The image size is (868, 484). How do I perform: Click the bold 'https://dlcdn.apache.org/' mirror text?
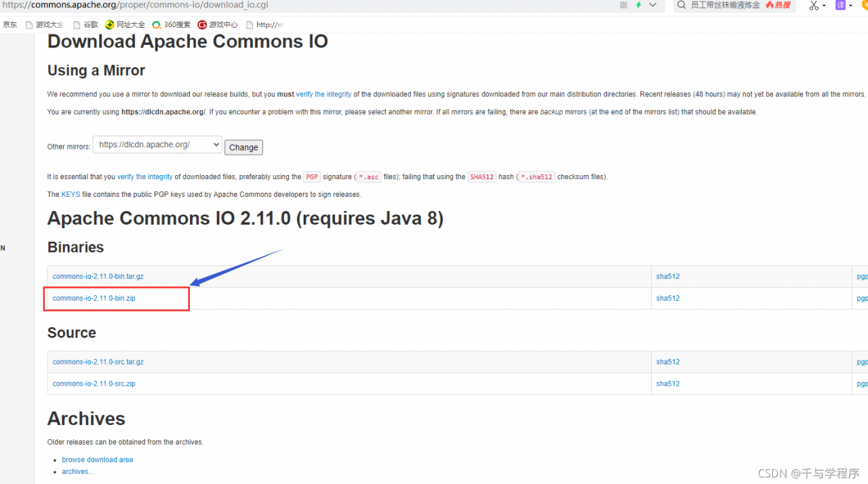pyautogui.click(x=163, y=112)
